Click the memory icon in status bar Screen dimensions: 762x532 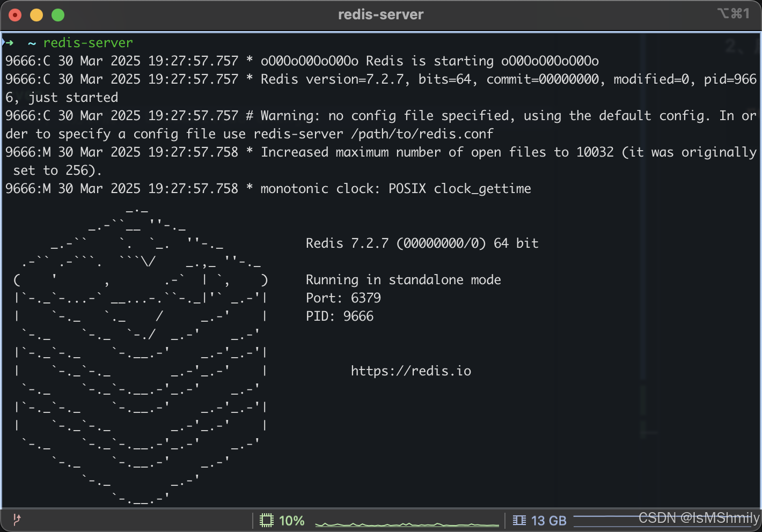(519, 520)
